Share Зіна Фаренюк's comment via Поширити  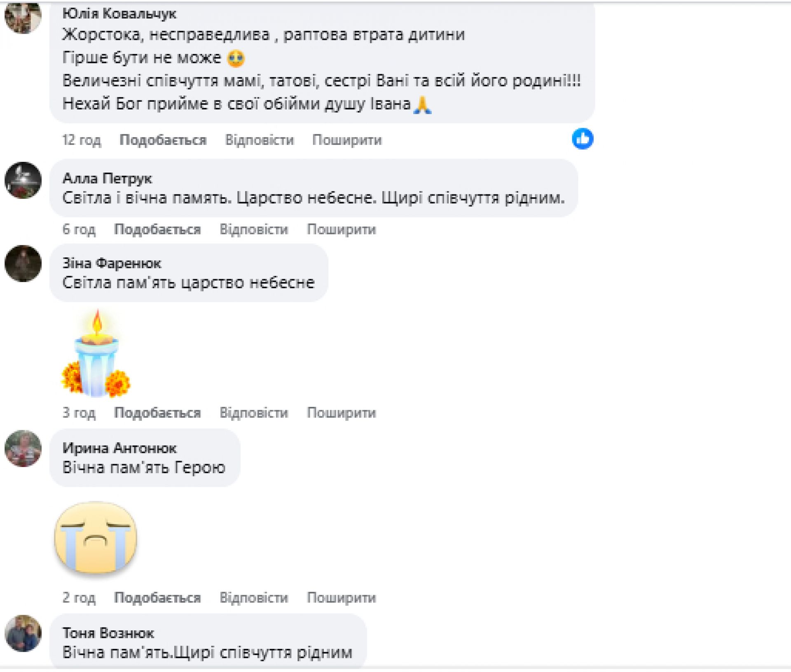(x=342, y=413)
